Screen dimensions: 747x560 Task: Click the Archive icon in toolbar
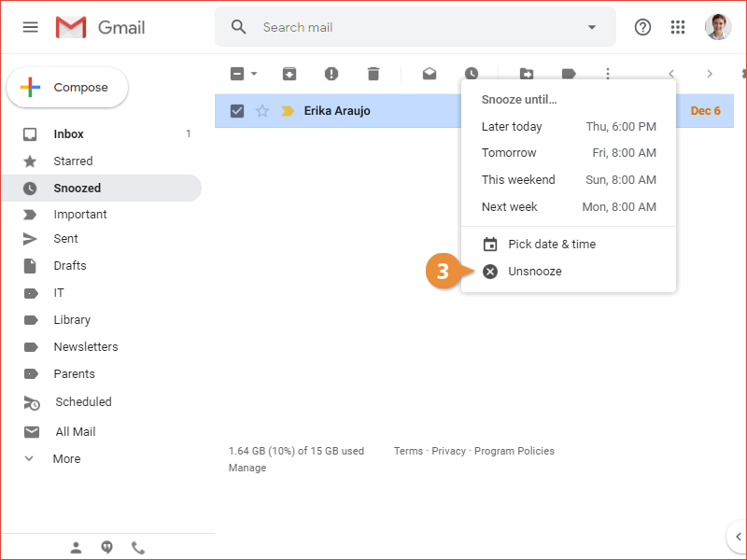coord(289,74)
